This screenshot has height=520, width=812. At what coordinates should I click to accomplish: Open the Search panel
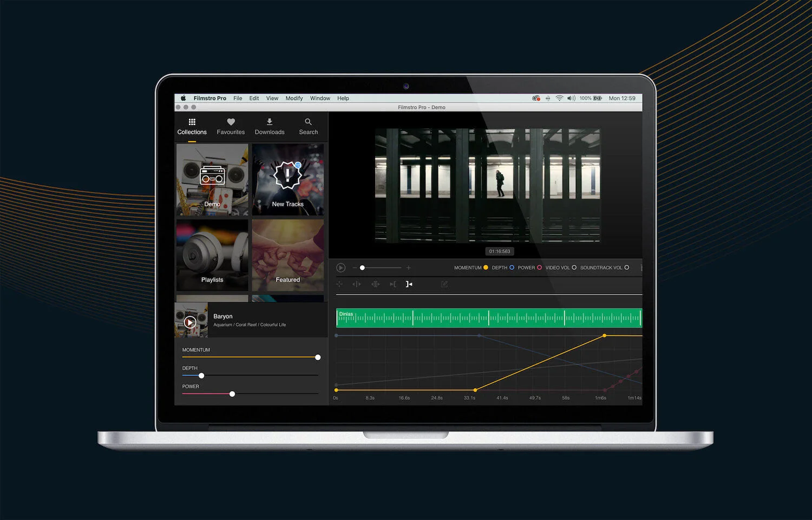click(x=308, y=126)
